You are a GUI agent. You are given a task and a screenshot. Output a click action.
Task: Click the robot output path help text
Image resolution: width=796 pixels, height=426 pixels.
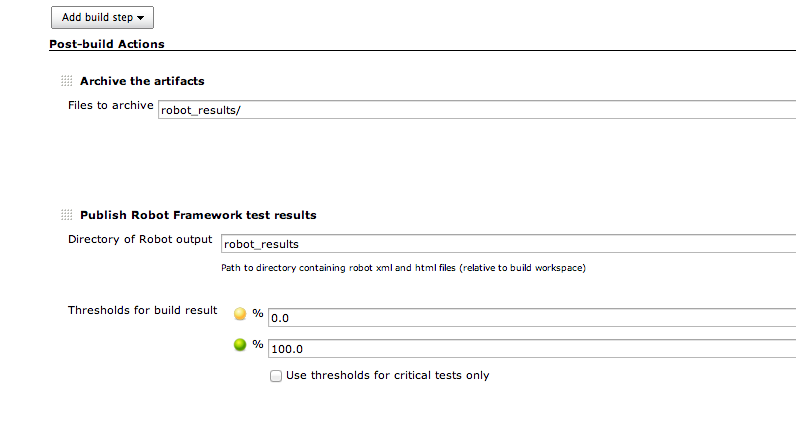[403, 268]
